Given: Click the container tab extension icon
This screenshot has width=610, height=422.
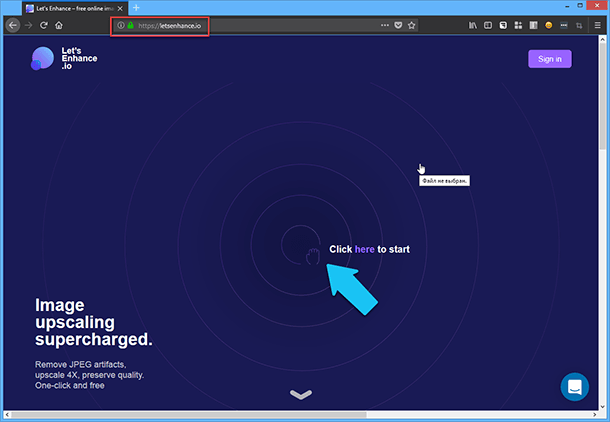Looking at the screenshot, I should [x=503, y=25].
